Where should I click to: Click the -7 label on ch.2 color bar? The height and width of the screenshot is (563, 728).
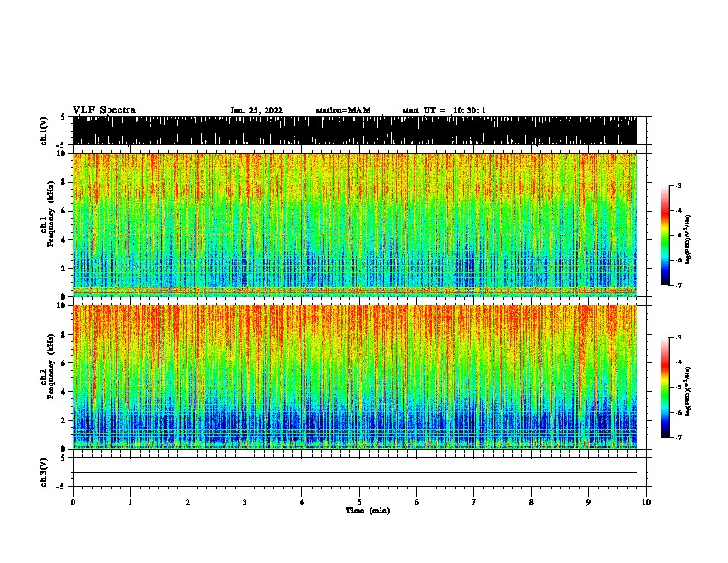pos(677,438)
